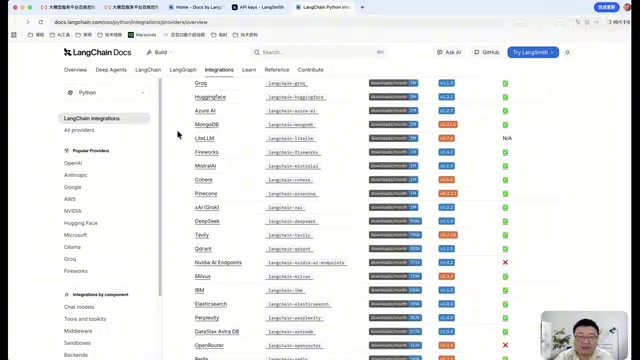Open a new browser tab with plus
This screenshot has height=360, width=640.
pos(362,7)
